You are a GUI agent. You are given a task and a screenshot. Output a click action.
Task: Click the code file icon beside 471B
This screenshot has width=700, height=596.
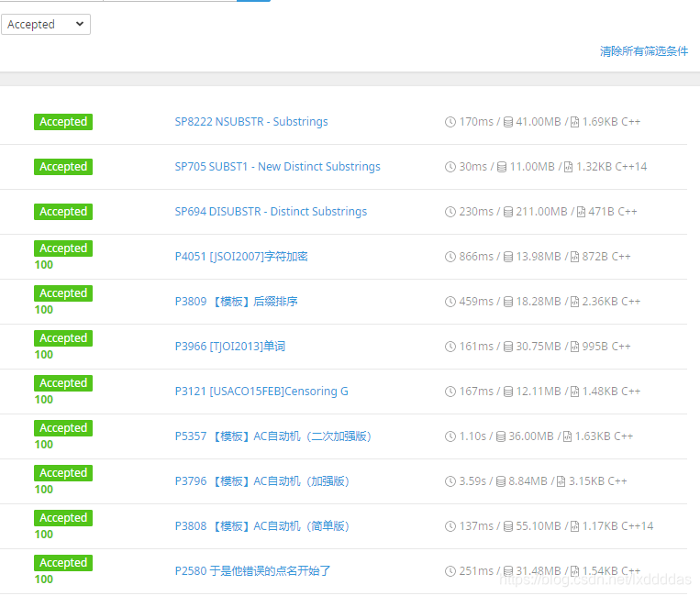581,212
